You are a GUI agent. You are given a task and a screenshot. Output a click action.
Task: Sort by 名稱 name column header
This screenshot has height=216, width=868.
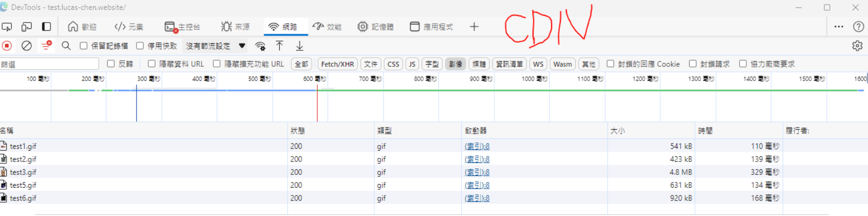[144, 131]
